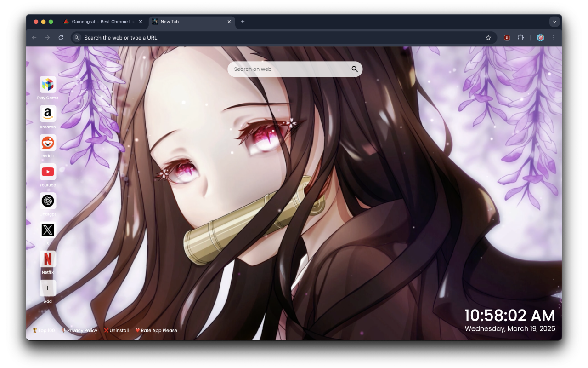Open the Amazon shortcut
The width and height of the screenshot is (588, 368).
point(48,114)
